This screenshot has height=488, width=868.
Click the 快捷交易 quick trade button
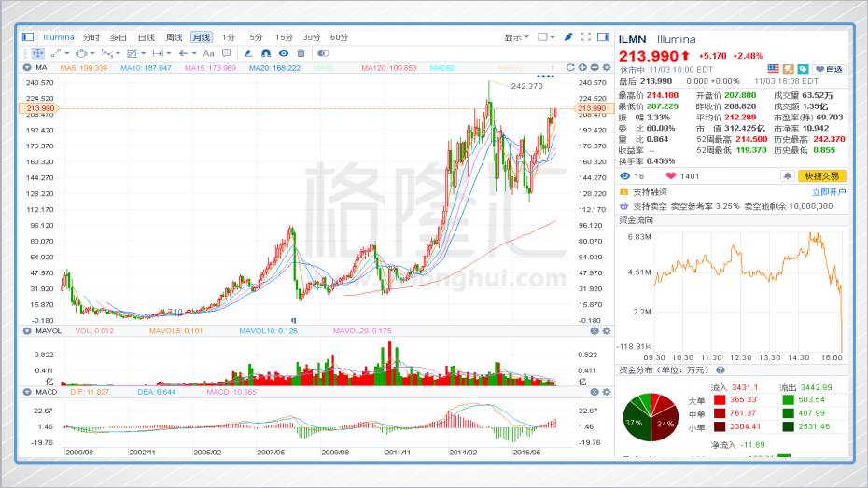point(823,175)
